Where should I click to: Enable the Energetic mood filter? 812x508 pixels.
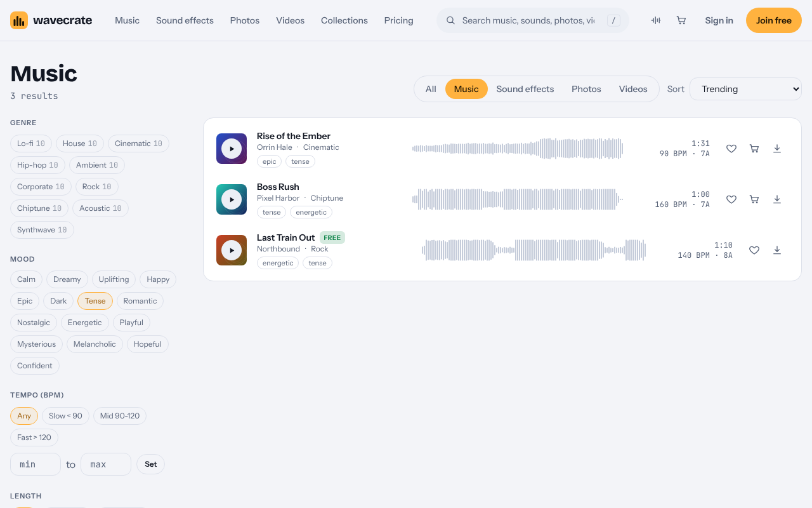coord(85,323)
